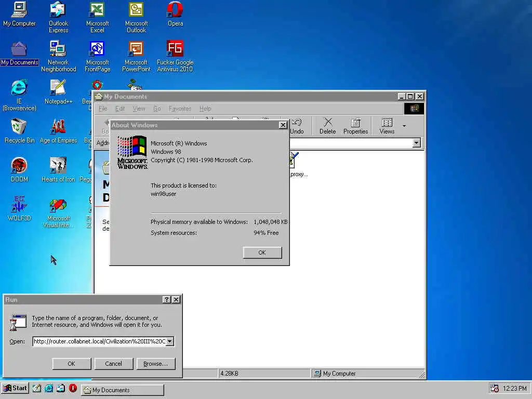Open the Microsoft PowerPoint desktop shortcut
The image size is (532, 399).
coord(136,56)
